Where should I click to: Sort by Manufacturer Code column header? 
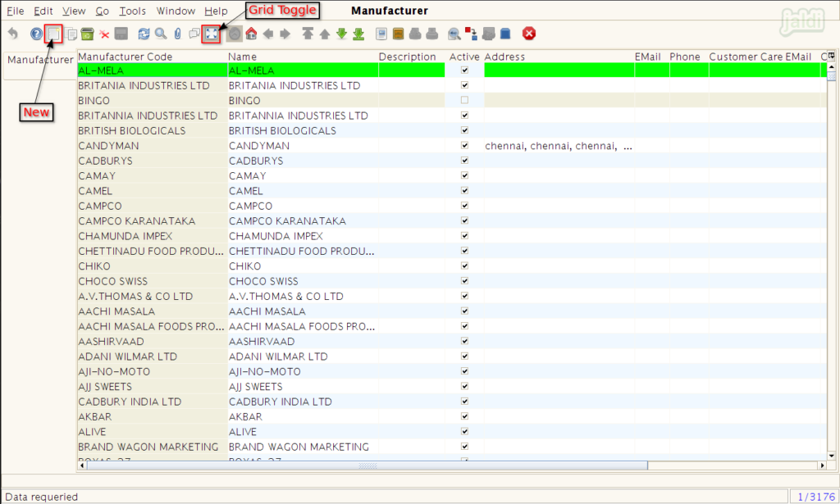point(152,57)
